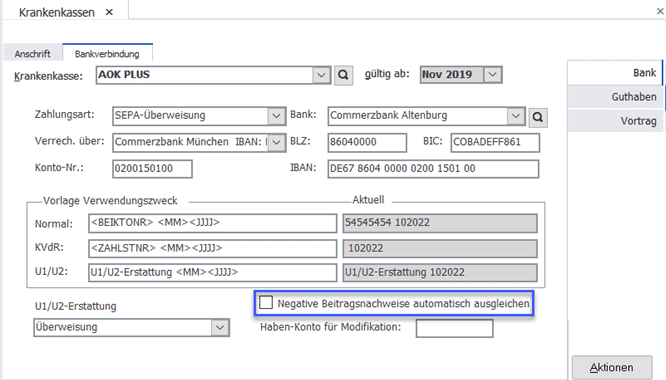Open the U1/U2-Erstattung Überweisung dropdown
This screenshot has height=380, width=666.
[220, 327]
